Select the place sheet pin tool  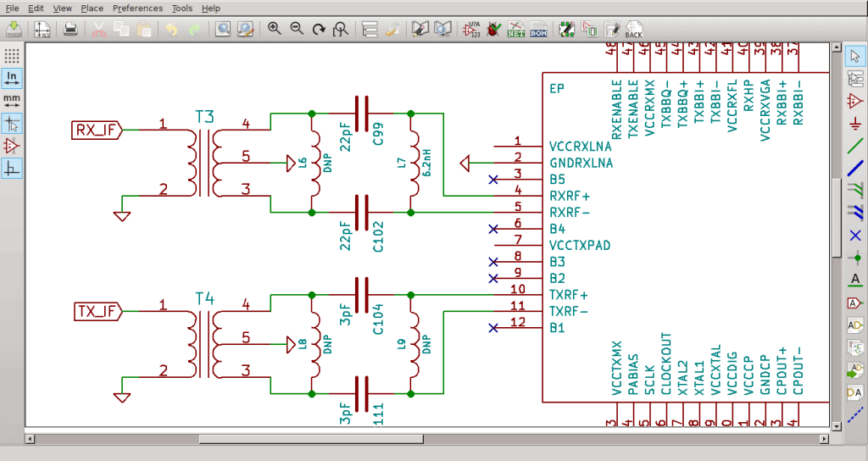pos(855,393)
